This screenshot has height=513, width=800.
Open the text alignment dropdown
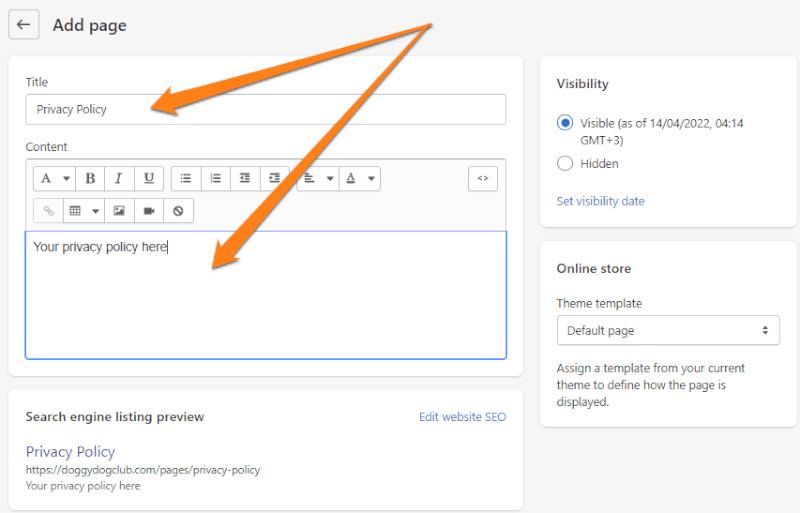tap(317, 179)
